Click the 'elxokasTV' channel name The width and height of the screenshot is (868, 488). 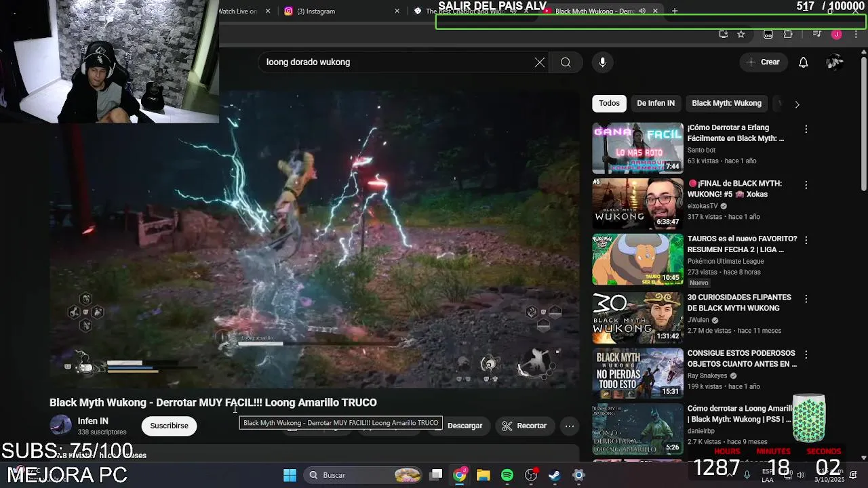point(703,206)
